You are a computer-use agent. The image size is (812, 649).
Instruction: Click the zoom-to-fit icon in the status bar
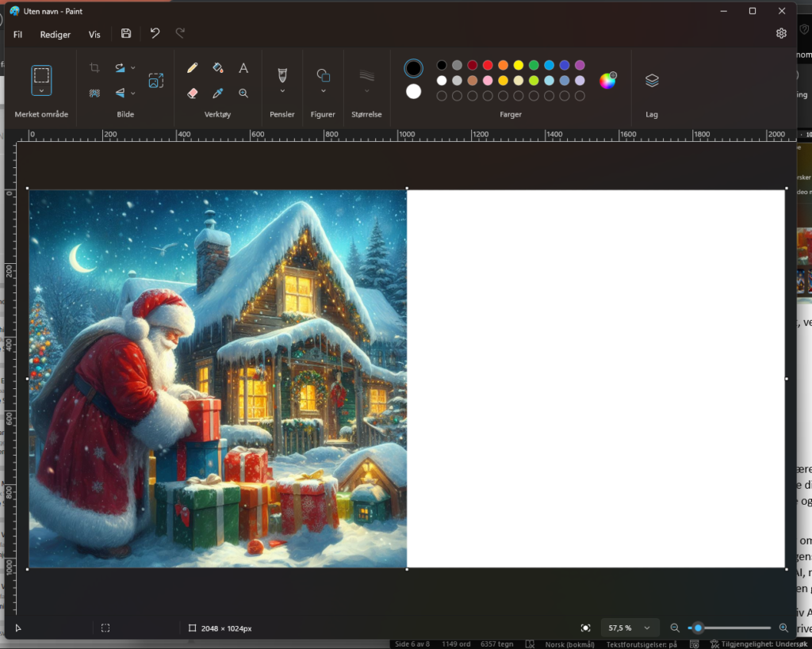click(x=585, y=628)
